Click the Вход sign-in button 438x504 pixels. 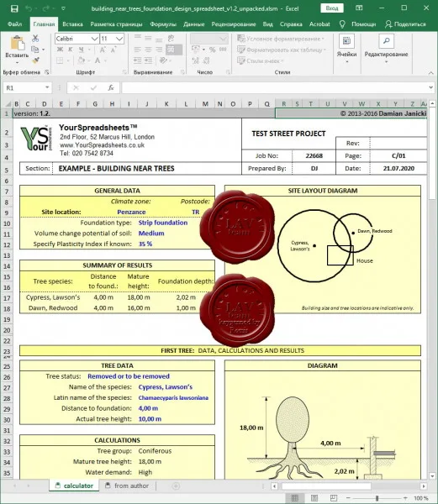(332, 8)
